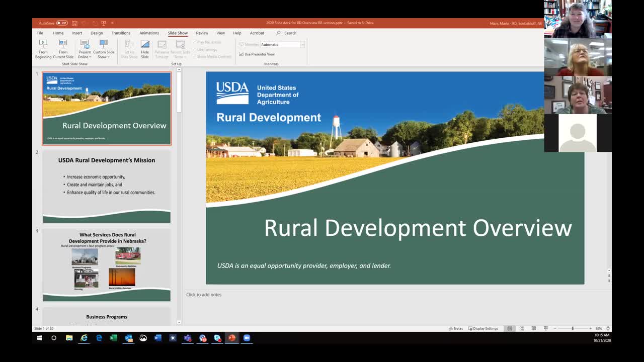
Task: Click zoom out minus button
Action: tap(555, 328)
